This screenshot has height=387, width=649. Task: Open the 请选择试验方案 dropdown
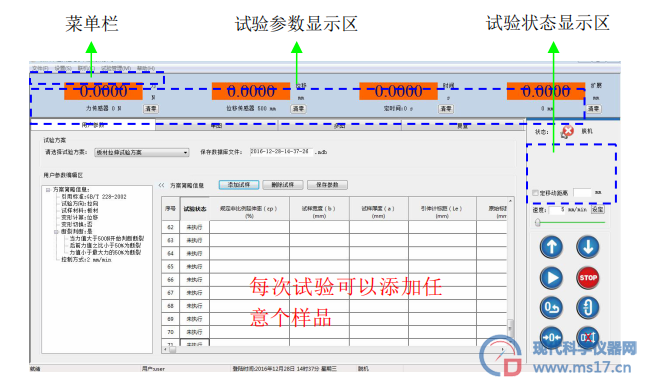pos(142,153)
